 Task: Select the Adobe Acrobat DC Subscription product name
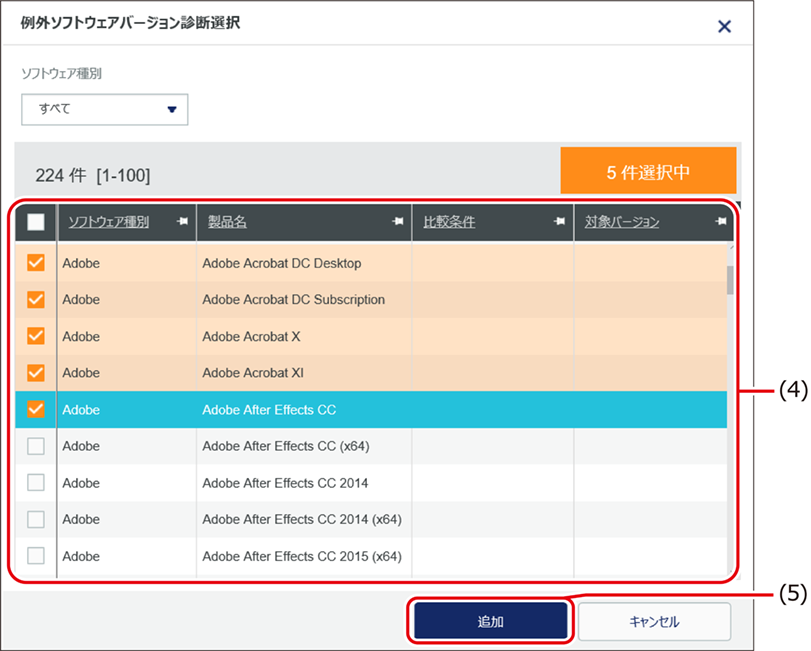click(x=294, y=300)
